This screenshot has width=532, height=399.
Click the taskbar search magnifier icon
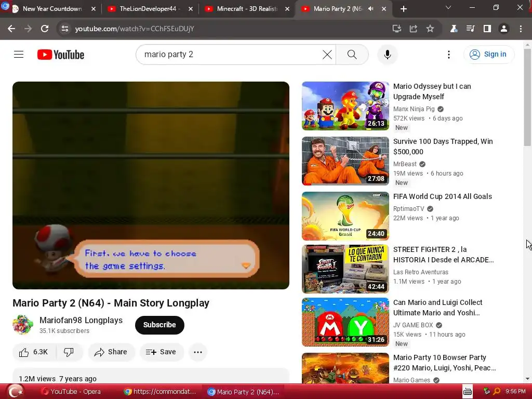click(497, 392)
